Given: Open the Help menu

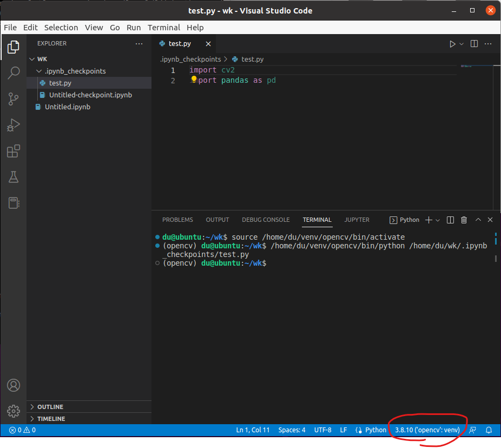Looking at the screenshot, I should pyautogui.click(x=195, y=28).
